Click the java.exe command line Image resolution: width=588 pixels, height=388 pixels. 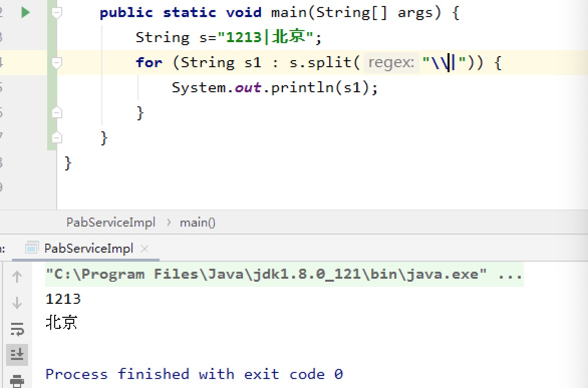pyautogui.click(x=284, y=274)
